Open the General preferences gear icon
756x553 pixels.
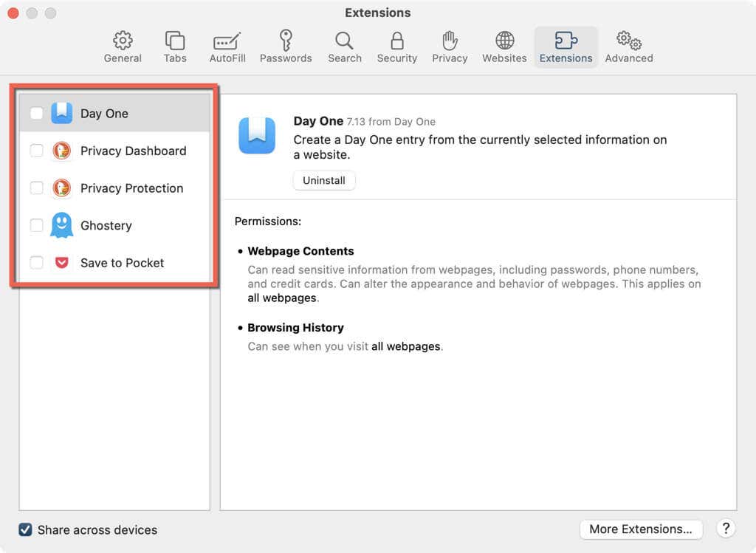[x=123, y=41]
